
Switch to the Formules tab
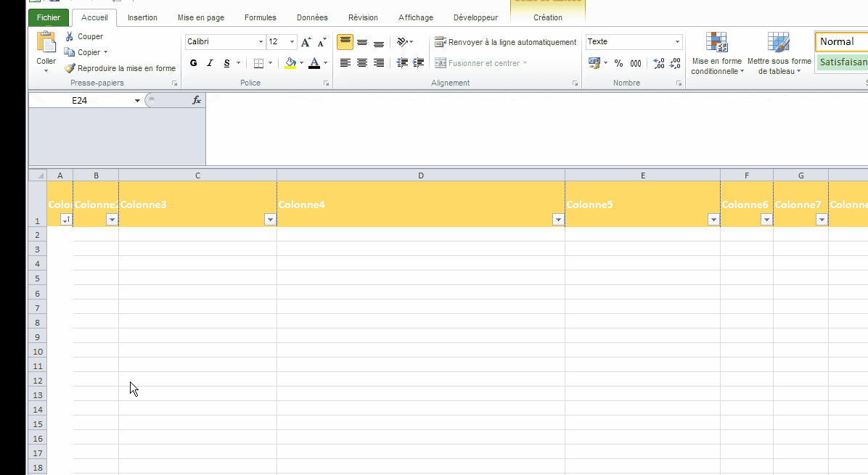[260, 17]
